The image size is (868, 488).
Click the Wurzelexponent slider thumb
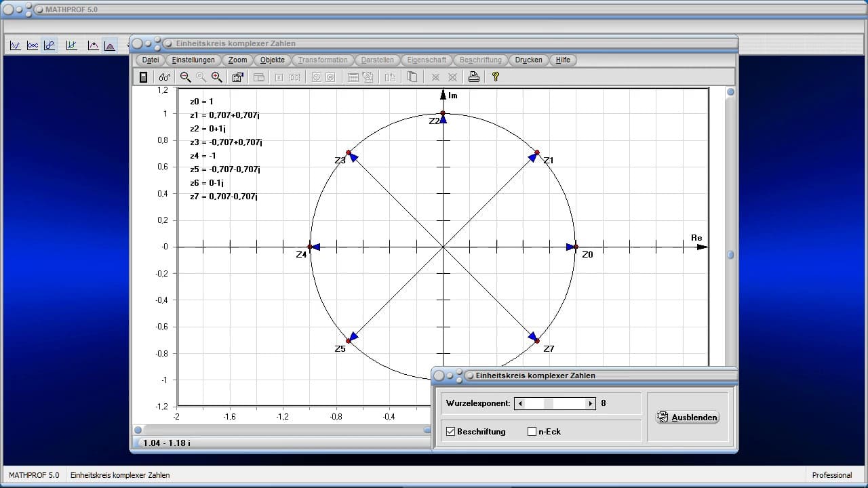[549, 403]
